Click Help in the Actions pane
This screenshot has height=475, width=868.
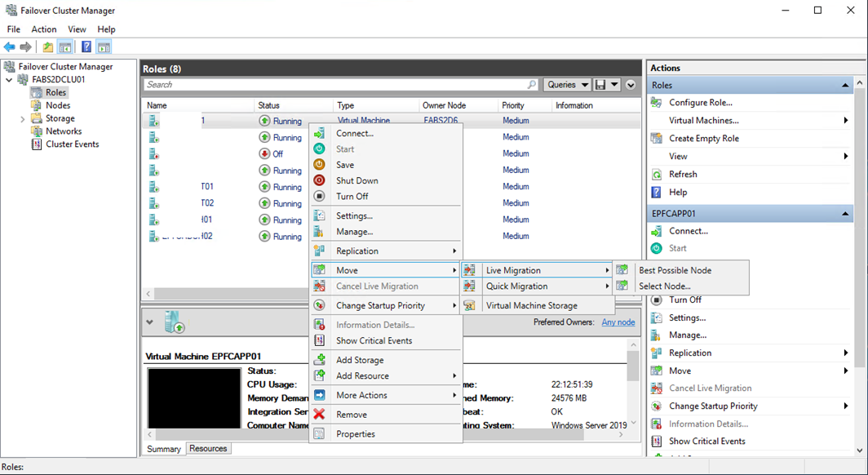678,192
